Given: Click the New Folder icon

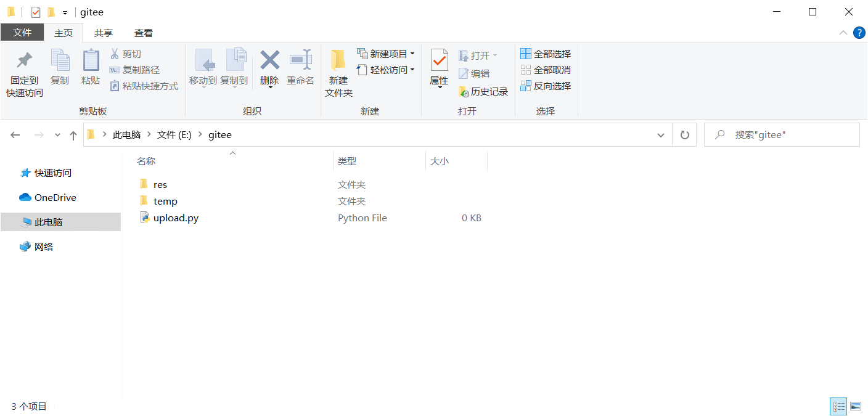Looking at the screenshot, I should pyautogui.click(x=338, y=60).
